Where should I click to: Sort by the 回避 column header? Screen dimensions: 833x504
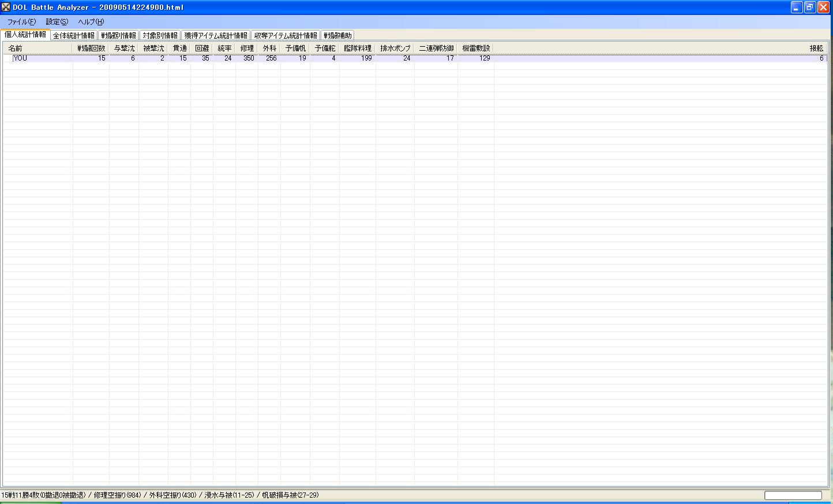(x=202, y=48)
